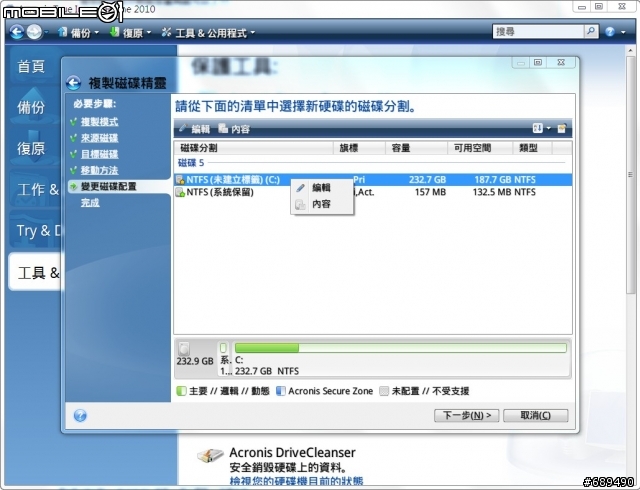Go to 複製模式 step
This screenshot has height=490, width=640.
(99, 122)
